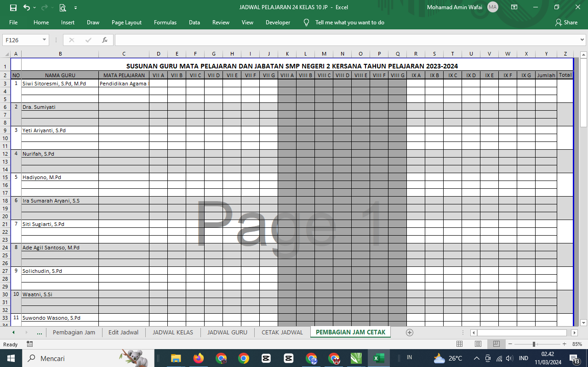Open the Share icon button

[566, 23]
